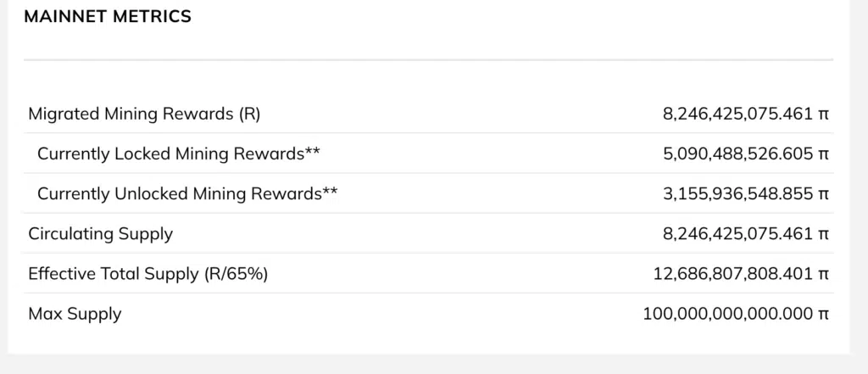
Task: Click the Migrated Mining Rewards value 8,246,425,075.461
Action: point(737,114)
